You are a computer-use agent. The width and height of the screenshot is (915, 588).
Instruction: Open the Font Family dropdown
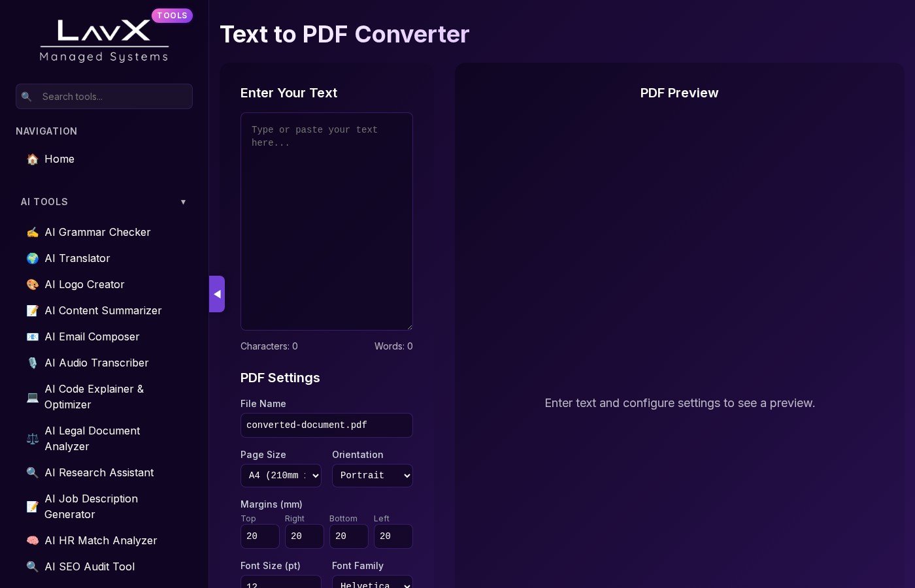pyautogui.click(x=372, y=581)
